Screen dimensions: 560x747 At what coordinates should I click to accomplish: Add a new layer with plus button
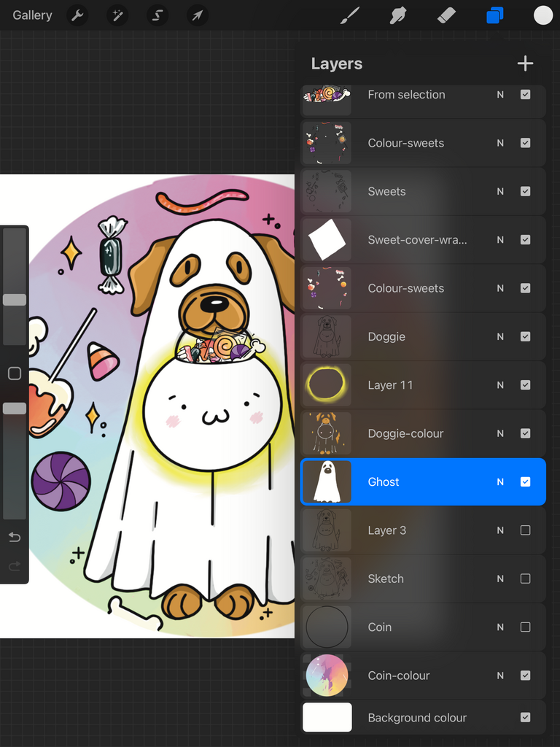click(525, 64)
